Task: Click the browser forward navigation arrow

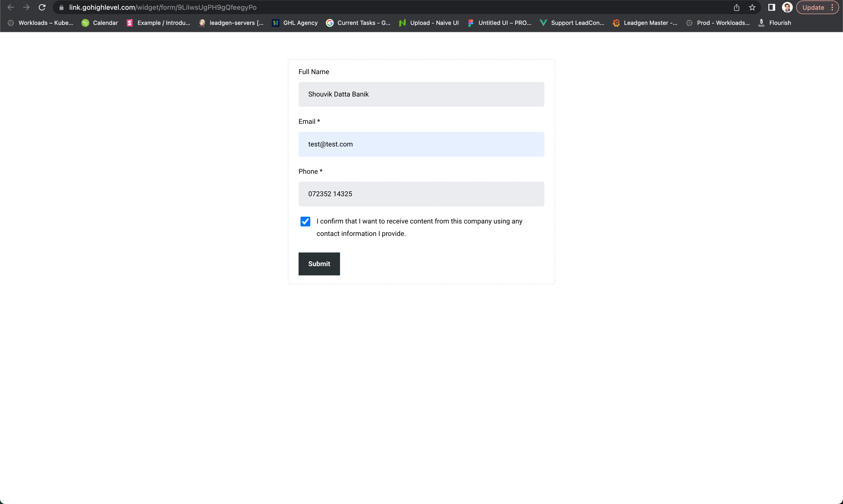Action: pos(26,7)
